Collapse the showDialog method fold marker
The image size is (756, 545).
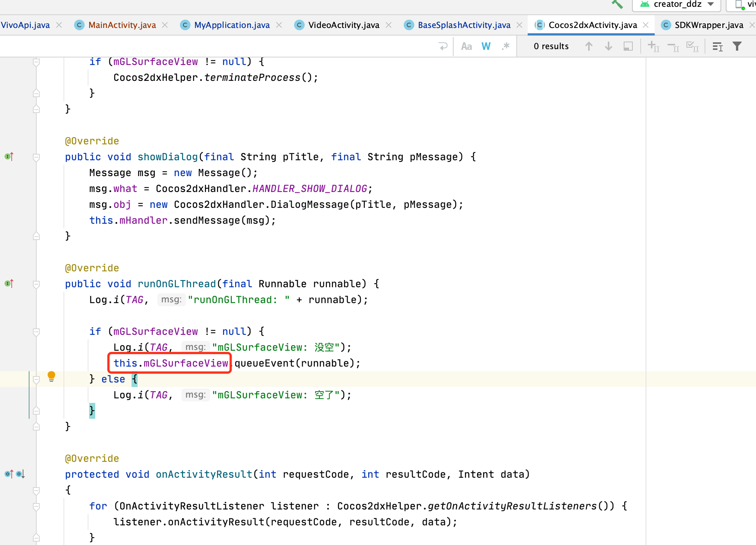tap(36, 157)
